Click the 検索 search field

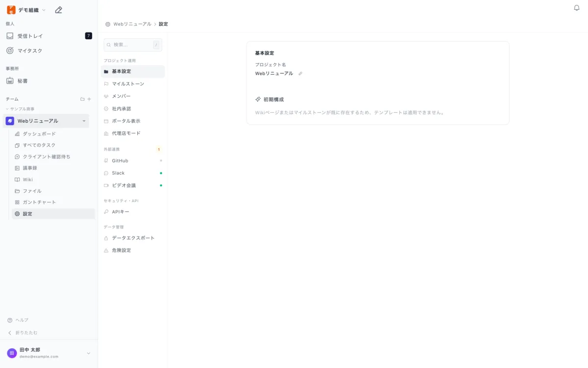tap(133, 45)
